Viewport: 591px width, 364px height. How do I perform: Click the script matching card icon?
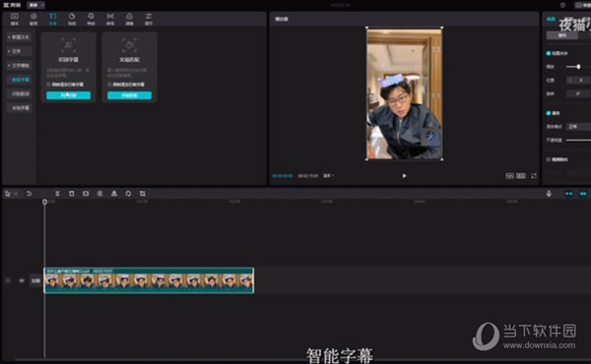point(129,45)
